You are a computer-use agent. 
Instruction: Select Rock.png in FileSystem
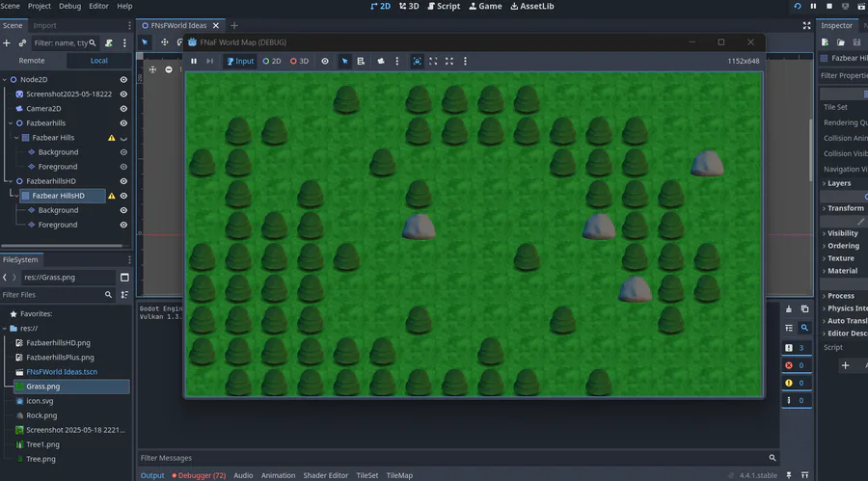(41, 415)
